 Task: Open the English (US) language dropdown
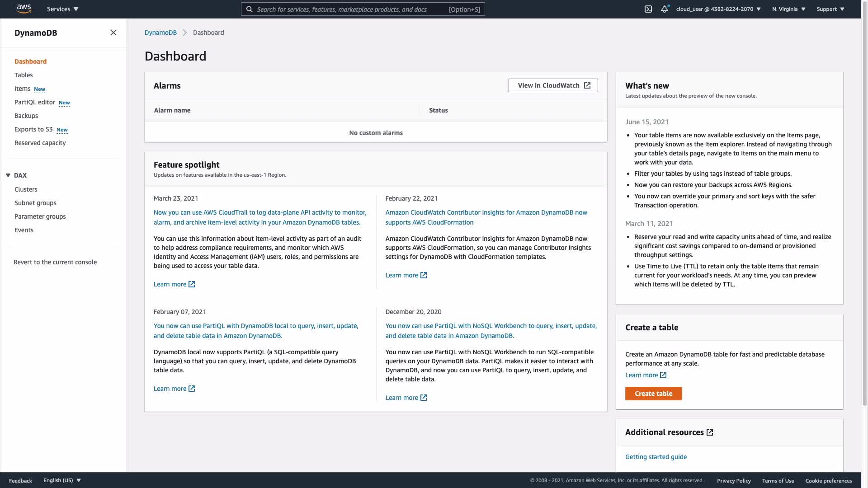[62, 480]
